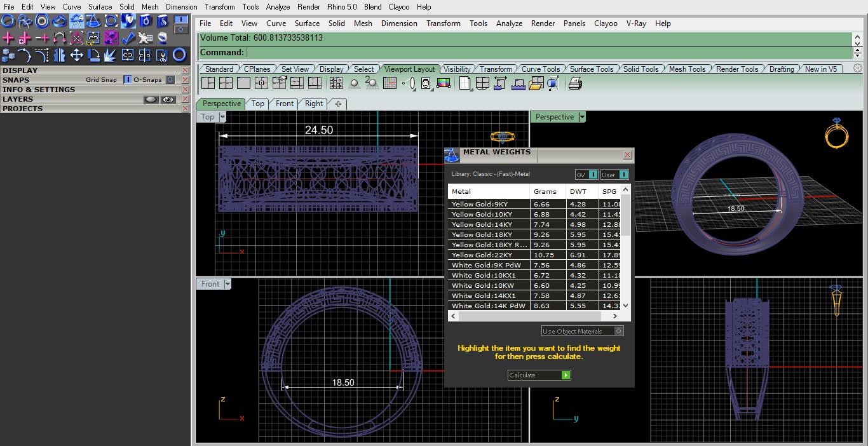Click the blank page new-viewport icon
The image size is (868, 446).
coord(465,83)
